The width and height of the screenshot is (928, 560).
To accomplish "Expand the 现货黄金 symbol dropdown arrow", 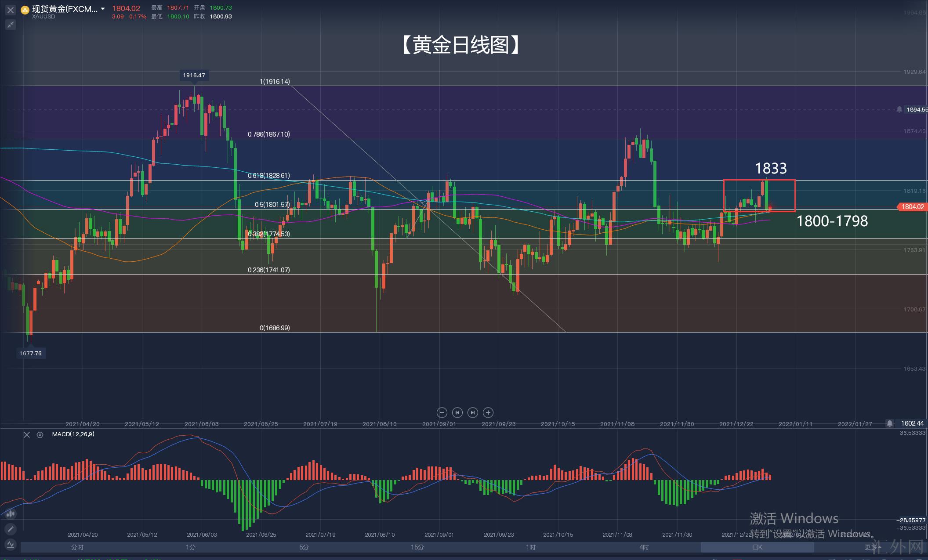I will point(103,9).
